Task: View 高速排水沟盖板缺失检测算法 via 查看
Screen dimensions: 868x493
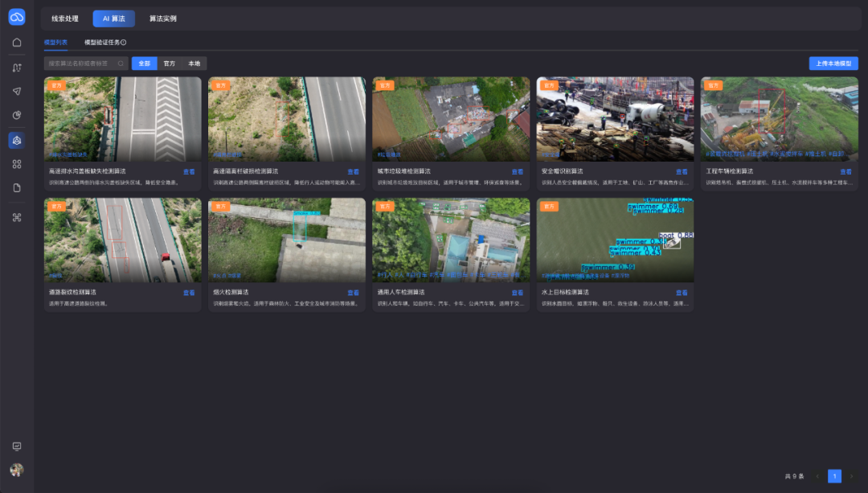Action: (189, 172)
